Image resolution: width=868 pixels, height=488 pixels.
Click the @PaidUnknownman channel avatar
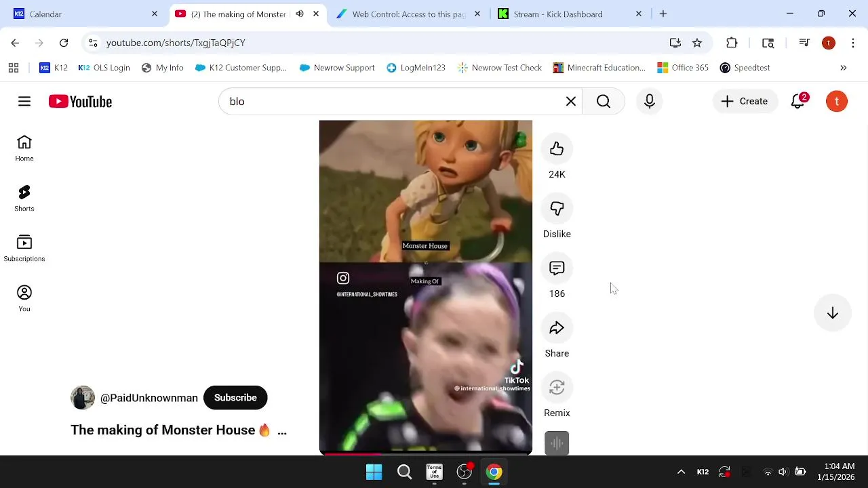pos(83,398)
